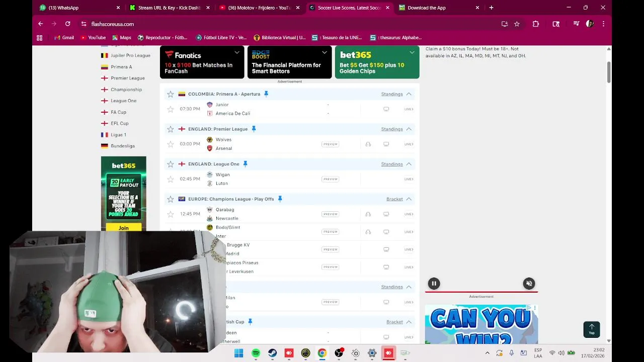The height and width of the screenshot is (362, 644).
Task: Toggle pin on Colombia Primera A league
Action: coord(266,94)
